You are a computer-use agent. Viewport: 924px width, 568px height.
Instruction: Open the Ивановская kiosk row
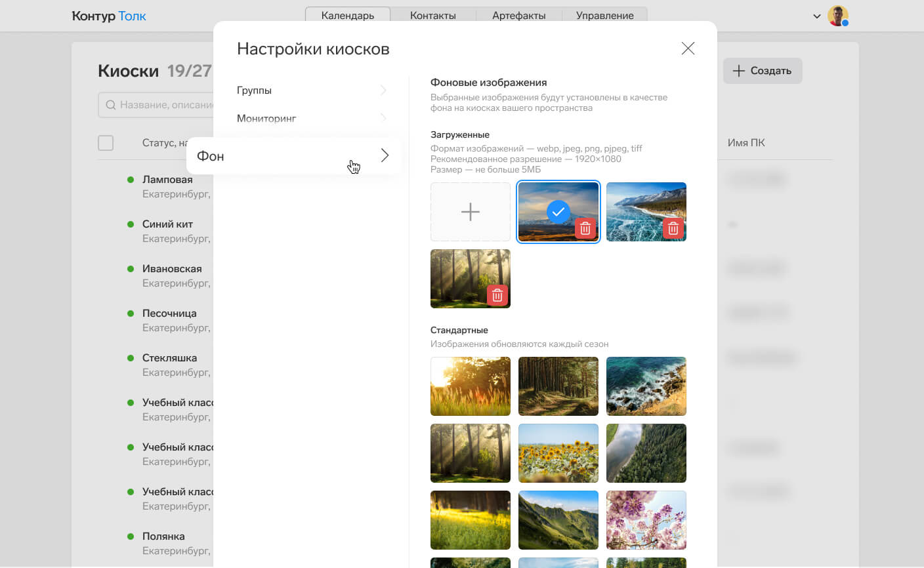[x=172, y=269]
